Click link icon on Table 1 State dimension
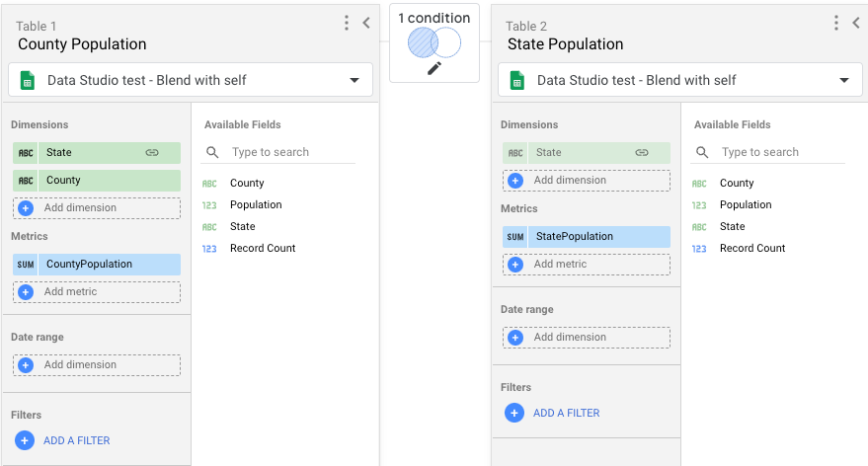This screenshot has width=868, height=466. point(152,153)
